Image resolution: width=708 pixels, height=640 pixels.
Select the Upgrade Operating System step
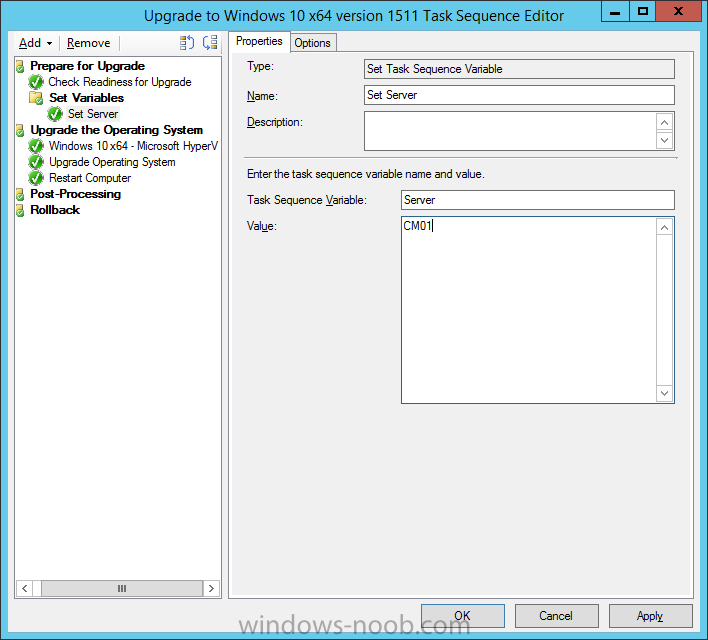pos(112,162)
